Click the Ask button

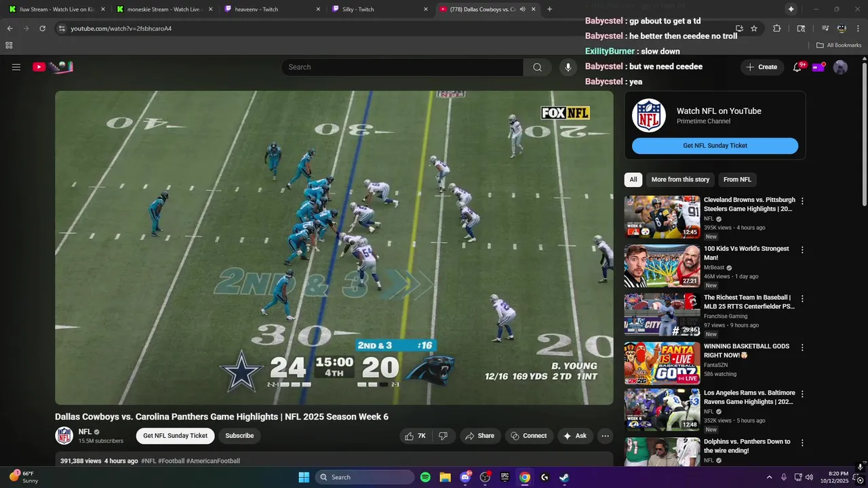point(575,436)
